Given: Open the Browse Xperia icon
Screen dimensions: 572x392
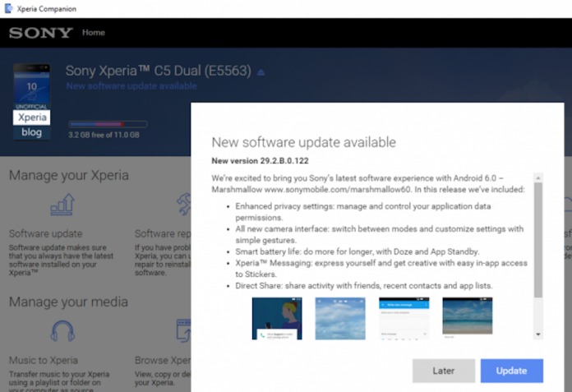Looking at the screenshot, I should [x=183, y=330].
